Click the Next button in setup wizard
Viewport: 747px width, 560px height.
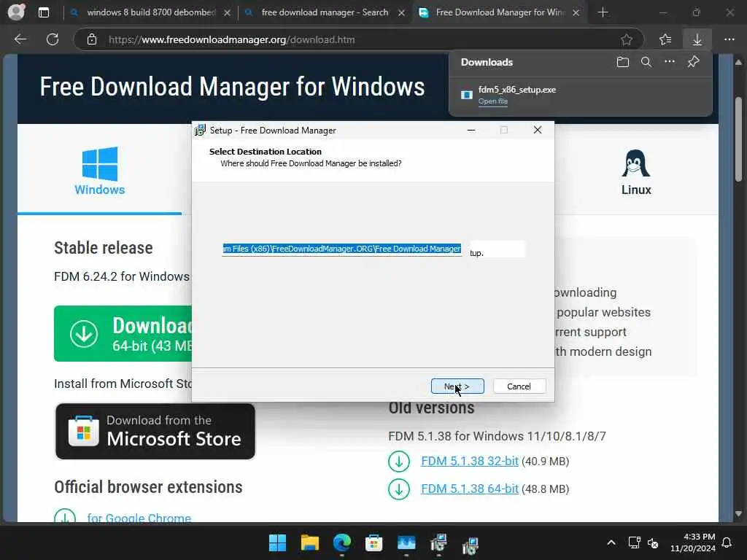[457, 386]
